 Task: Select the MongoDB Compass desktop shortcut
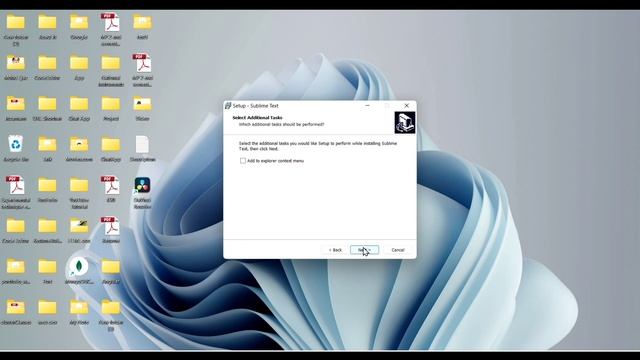click(x=79, y=271)
